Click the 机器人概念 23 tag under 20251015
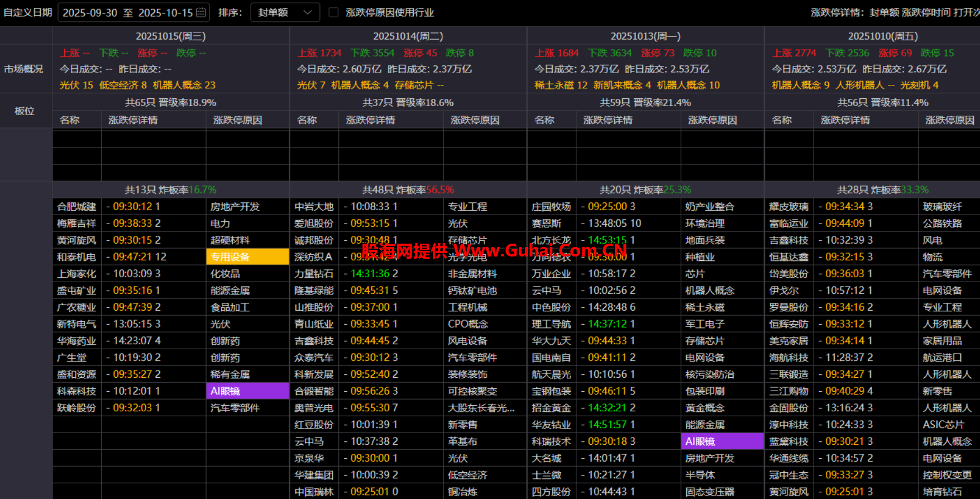The image size is (980, 499). point(184,85)
